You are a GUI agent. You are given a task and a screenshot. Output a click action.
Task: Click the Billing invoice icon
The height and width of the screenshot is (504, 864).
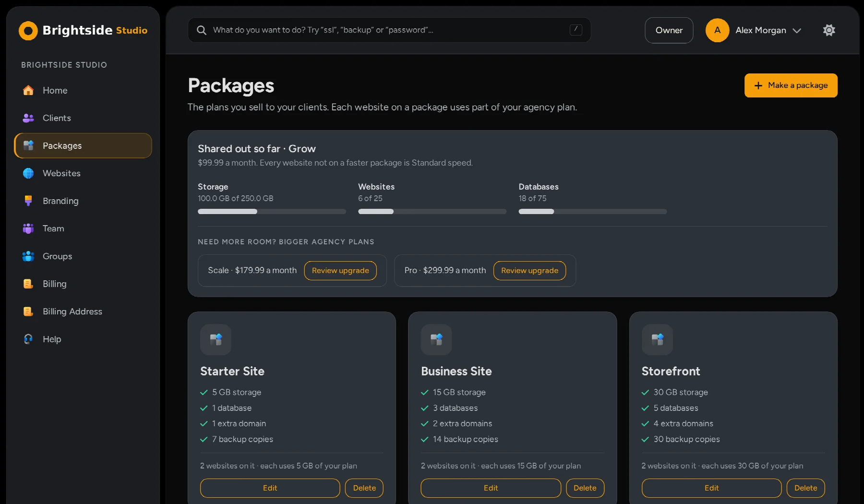(x=28, y=284)
